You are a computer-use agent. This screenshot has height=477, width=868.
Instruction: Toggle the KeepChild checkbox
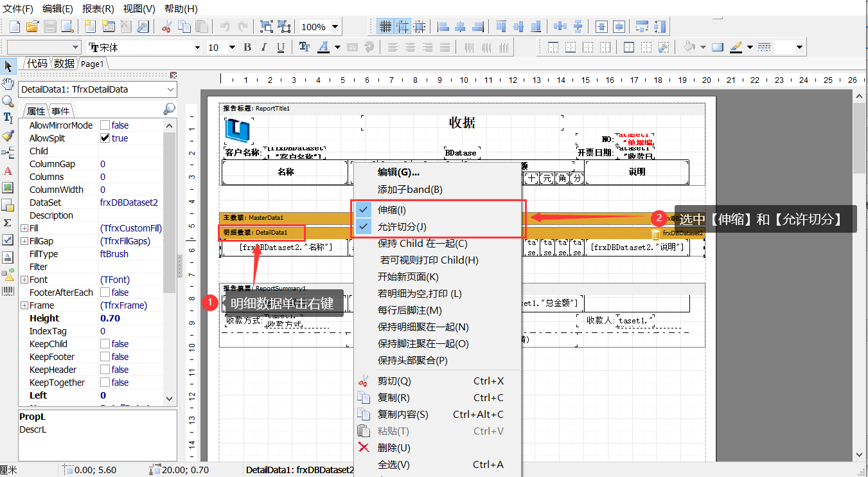click(105, 344)
